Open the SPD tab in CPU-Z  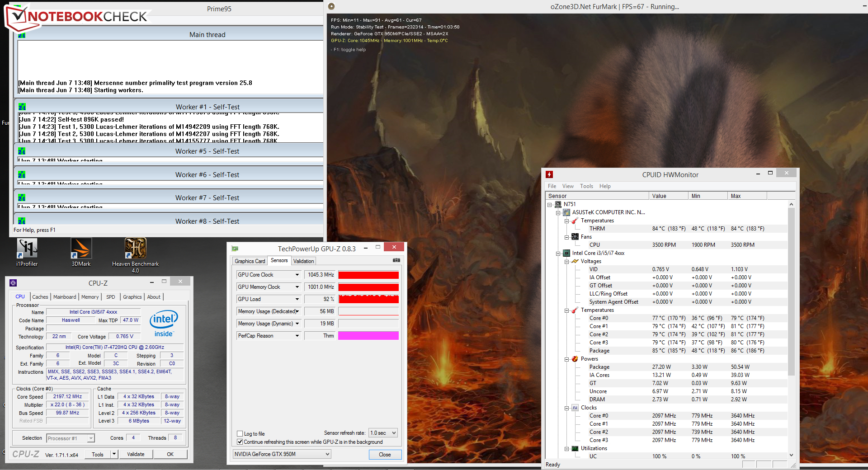[111, 297]
